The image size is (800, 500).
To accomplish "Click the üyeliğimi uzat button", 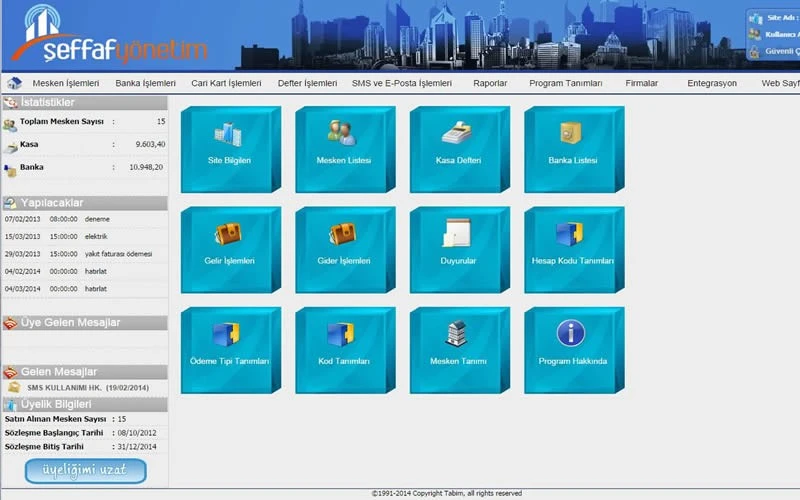I will [86, 470].
